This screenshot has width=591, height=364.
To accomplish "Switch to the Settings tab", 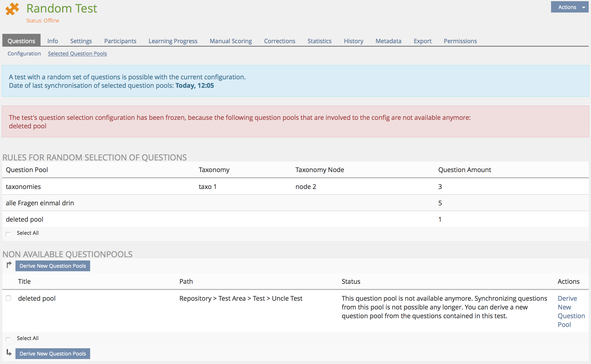I will (81, 41).
